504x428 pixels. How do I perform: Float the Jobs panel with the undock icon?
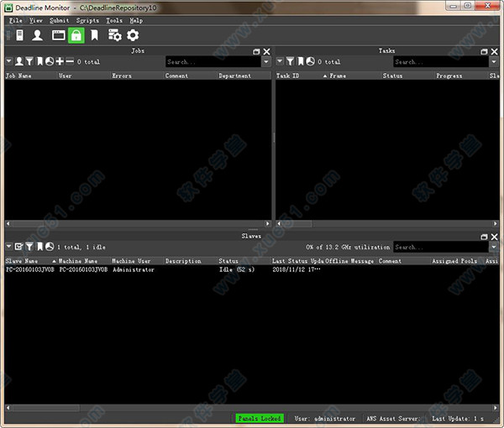(x=256, y=52)
